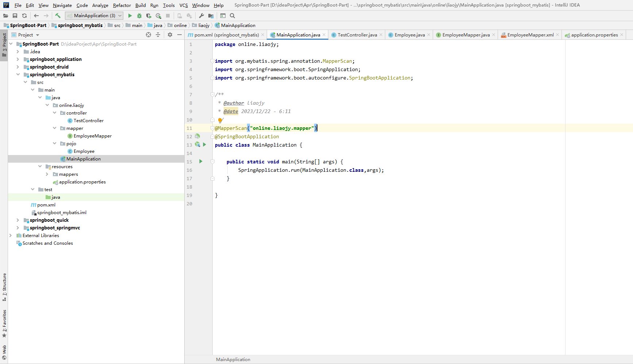Open MainApplication (3) run configuration dropdown
The width and height of the screenshot is (633, 364).
pyautogui.click(x=94, y=16)
